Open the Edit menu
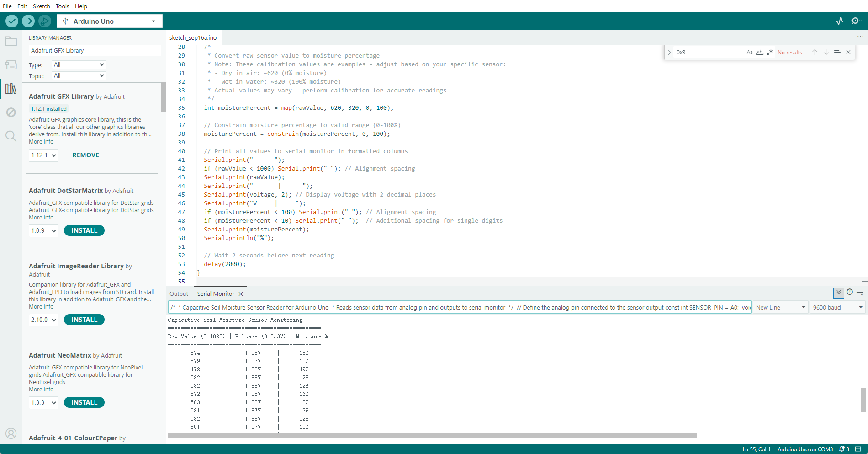 [22, 6]
